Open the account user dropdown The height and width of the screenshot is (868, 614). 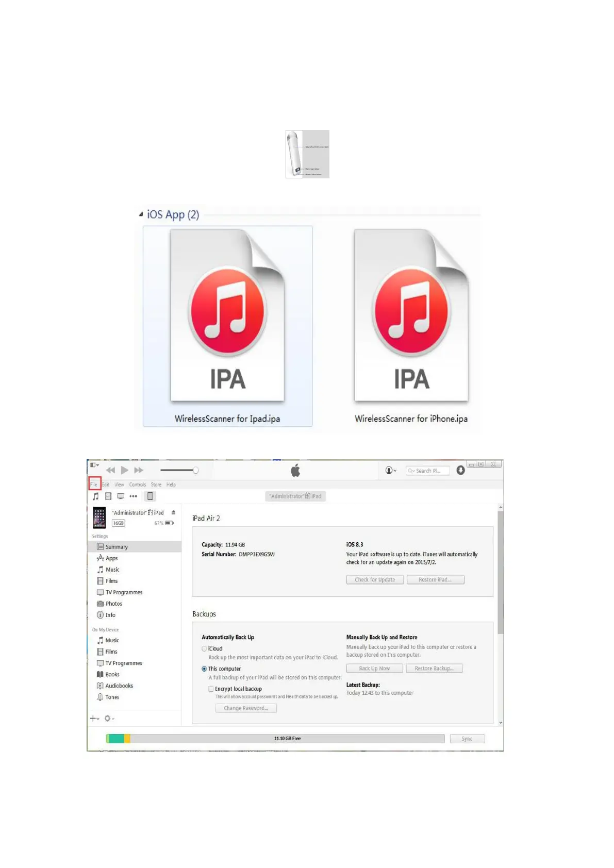(391, 470)
